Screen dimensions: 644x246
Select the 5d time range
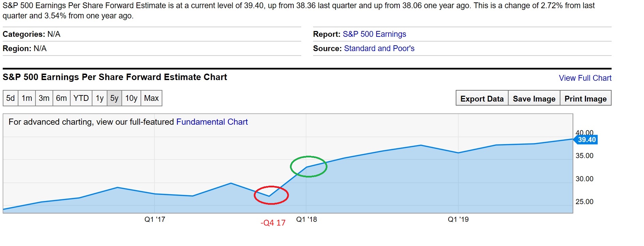click(11, 98)
